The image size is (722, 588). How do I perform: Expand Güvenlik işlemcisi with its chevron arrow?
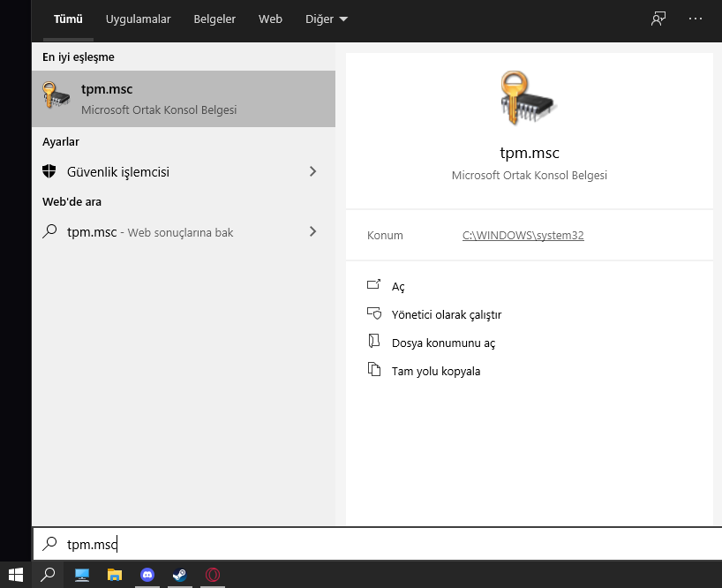pyautogui.click(x=313, y=171)
